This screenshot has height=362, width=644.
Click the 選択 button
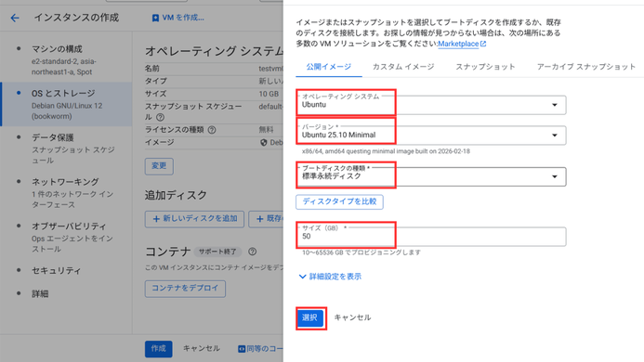tap(309, 317)
